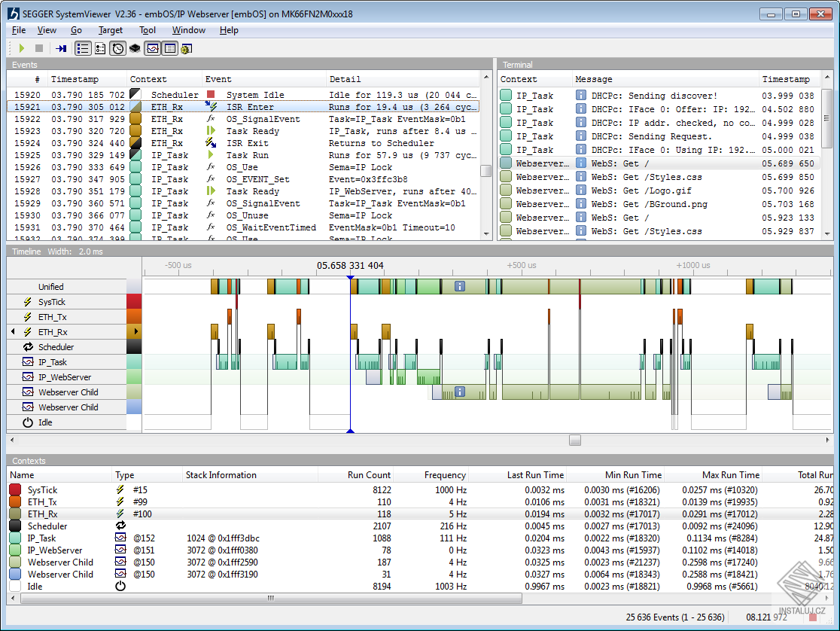Image resolution: width=840 pixels, height=631 pixels.
Task: Click the ETH_Rx lightning icon in timeline
Action: tap(27, 332)
